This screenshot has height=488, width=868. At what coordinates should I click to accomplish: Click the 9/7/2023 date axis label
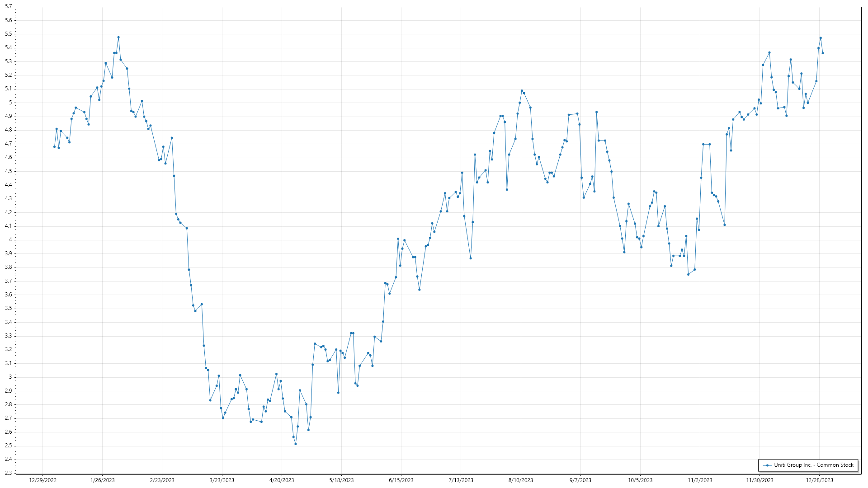click(x=580, y=480)
